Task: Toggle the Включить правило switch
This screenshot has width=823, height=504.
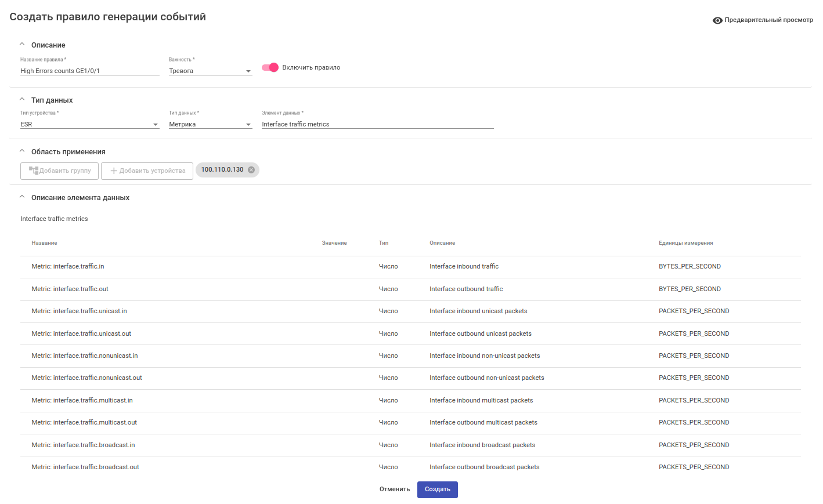Action: click(270, 68)
